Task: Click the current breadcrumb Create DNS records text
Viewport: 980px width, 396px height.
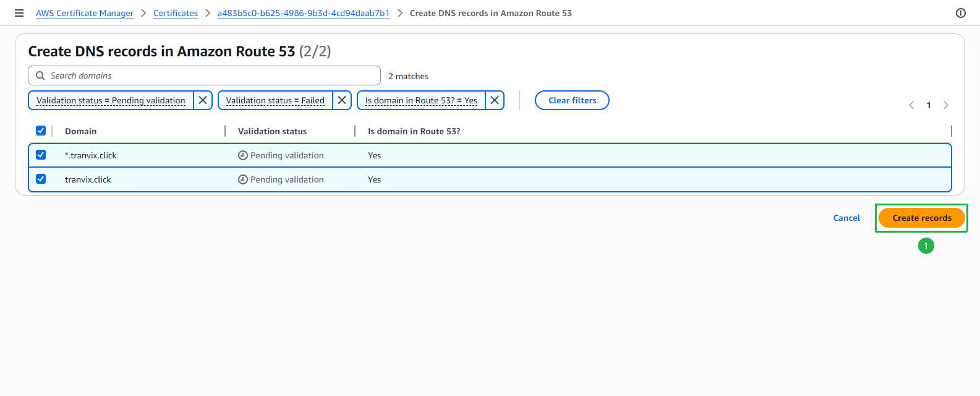Action: tap(491, 13)
